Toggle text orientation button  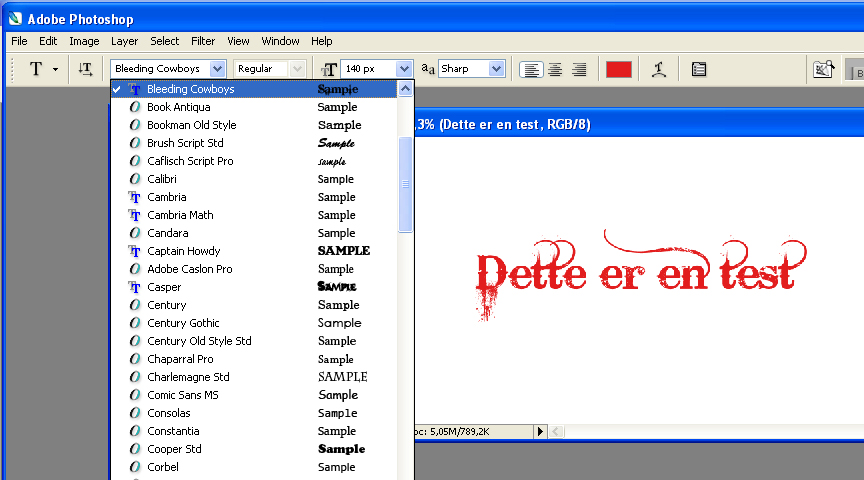[86, 69]
